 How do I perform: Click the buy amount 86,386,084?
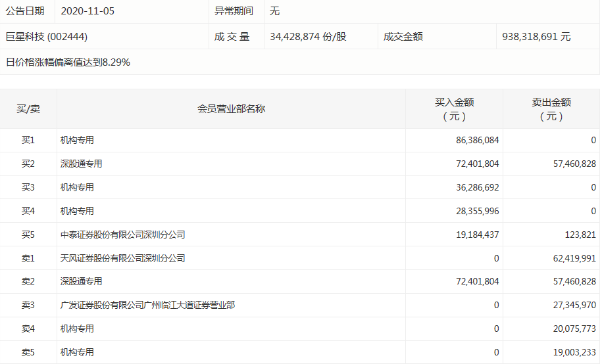click(x=472, y=140)
